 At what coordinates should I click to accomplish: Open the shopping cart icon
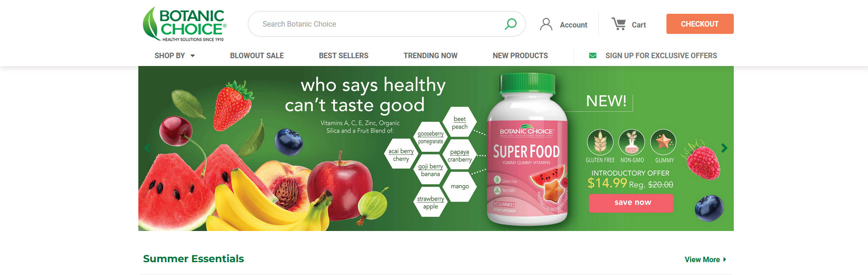point(619,24)
